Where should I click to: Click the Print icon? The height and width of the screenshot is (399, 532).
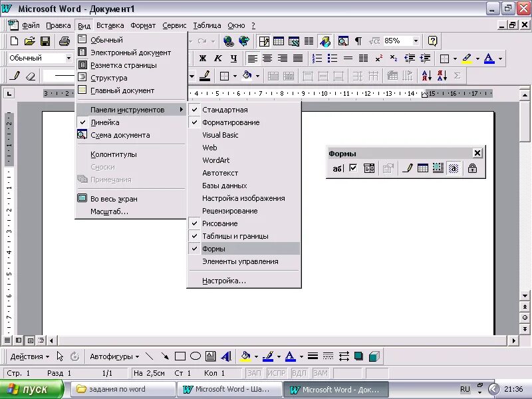click(x=64, y=41)
